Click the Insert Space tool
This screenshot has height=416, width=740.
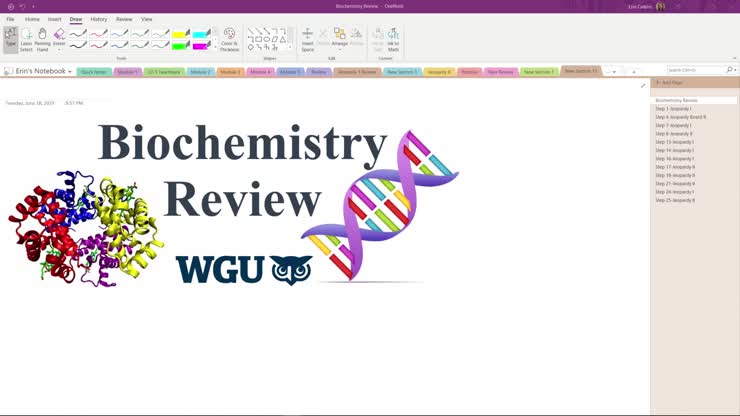[x=307, y=39]
